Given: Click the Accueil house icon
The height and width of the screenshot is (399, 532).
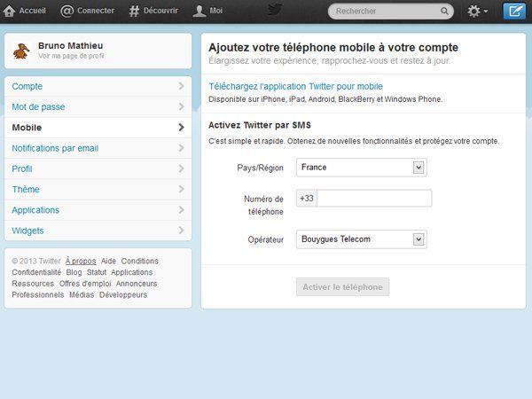Looking at the screenshot, I should pyautogui.click(x=9, y=11).
